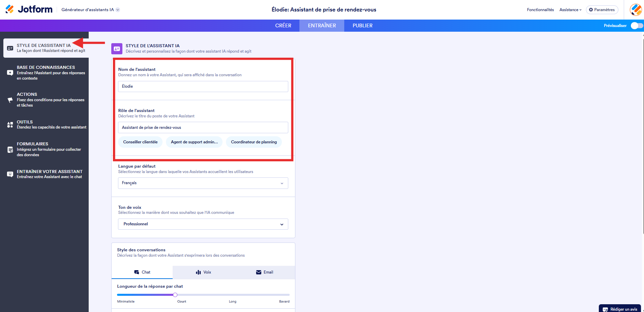
Task: Click the Rédiger un avis icon
Action: click(605, 309)
